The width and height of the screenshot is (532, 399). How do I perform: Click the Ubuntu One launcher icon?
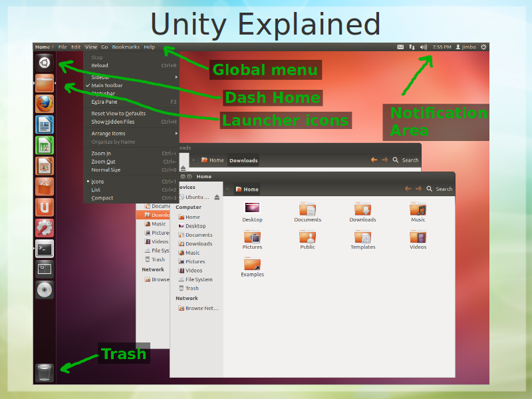(x=45, y=207)
